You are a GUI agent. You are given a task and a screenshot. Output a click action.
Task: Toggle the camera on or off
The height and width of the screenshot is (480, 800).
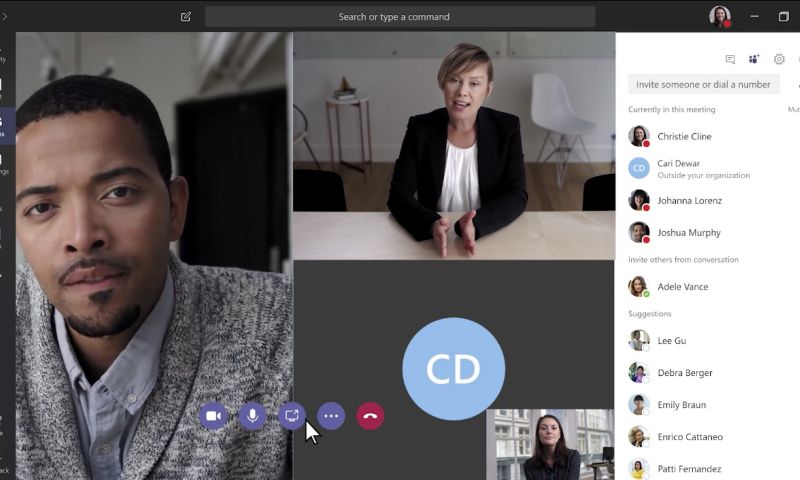213,416
